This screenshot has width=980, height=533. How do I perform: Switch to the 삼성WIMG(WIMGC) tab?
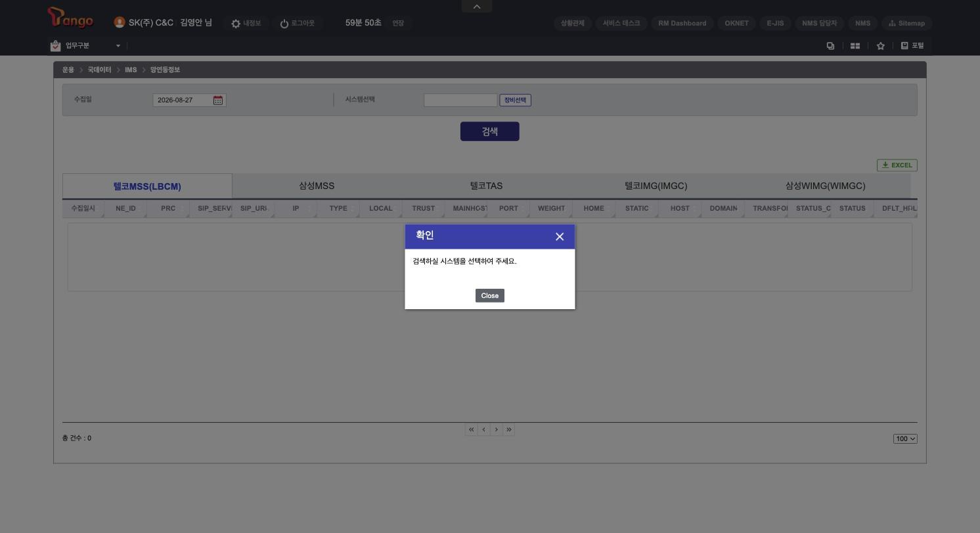click(826, 186)
